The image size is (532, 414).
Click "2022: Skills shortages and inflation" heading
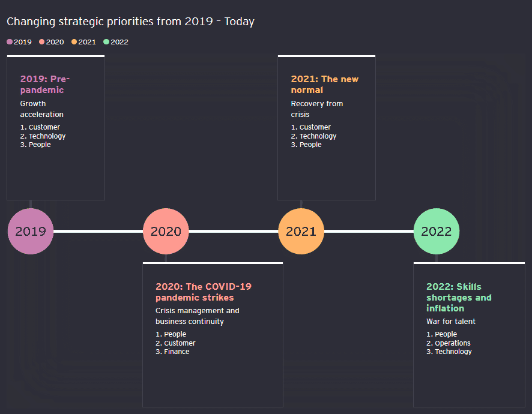pyautogui.click(x=458, y=297)
